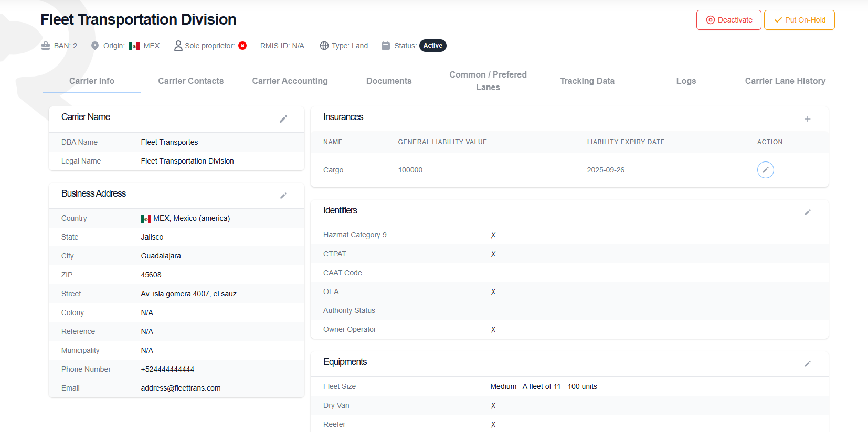The width and height of the screenshot is (868, 432).
Task: Click the Sole proprietor person icon
Action: click(178, 46)
